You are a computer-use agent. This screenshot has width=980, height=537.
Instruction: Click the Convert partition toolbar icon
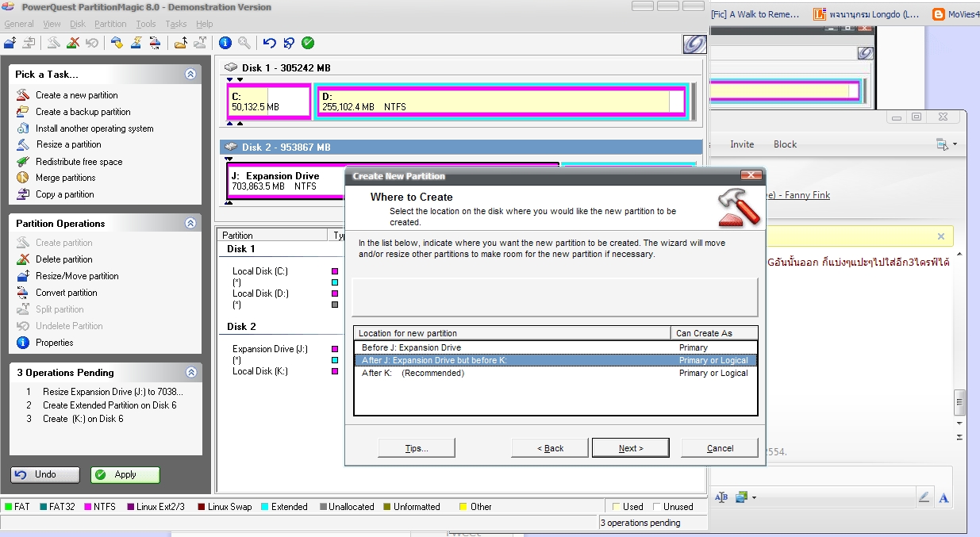click(155, 43)
